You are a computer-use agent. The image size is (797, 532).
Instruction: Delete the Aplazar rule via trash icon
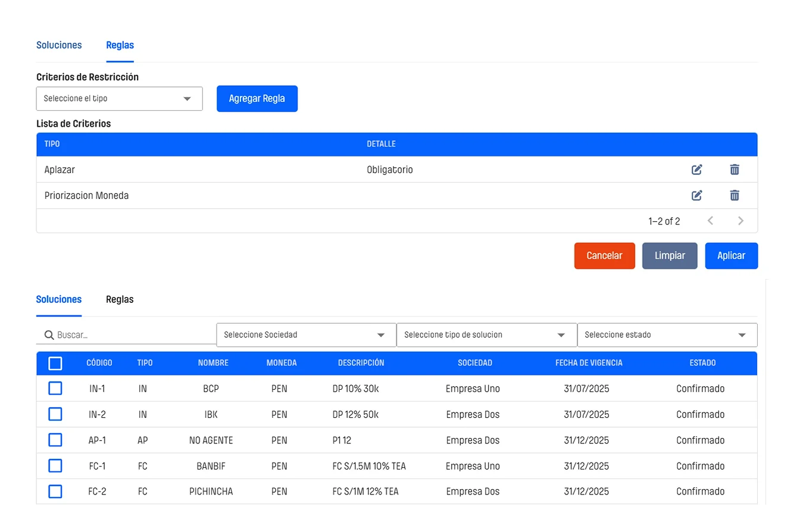point(735,170)
